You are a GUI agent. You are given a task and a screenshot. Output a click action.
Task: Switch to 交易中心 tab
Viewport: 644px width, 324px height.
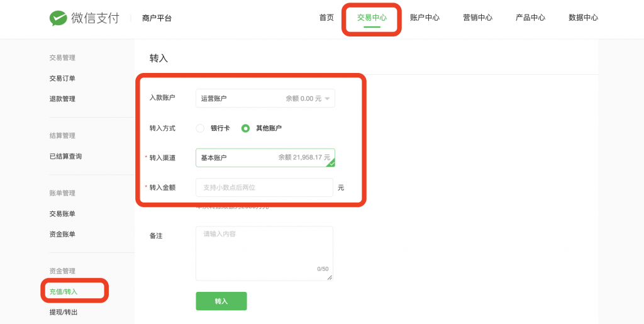(x=372, y=18)
